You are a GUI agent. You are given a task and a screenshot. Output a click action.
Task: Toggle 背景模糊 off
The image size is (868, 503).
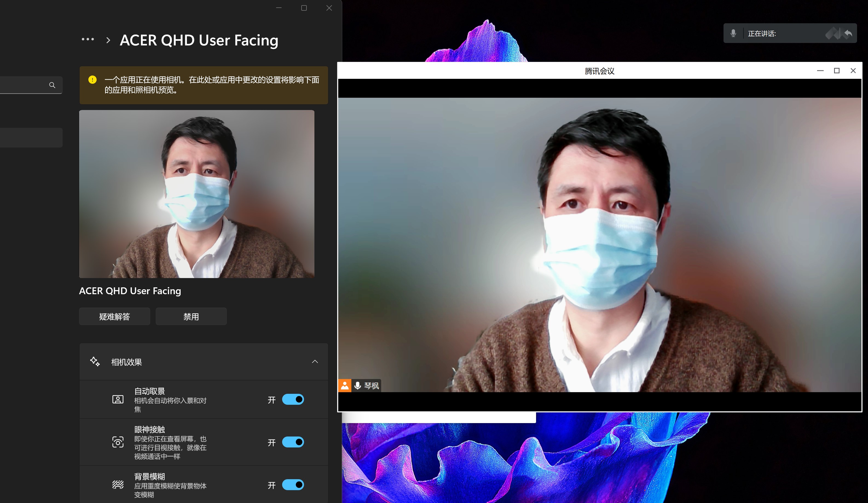pos(293,485)
